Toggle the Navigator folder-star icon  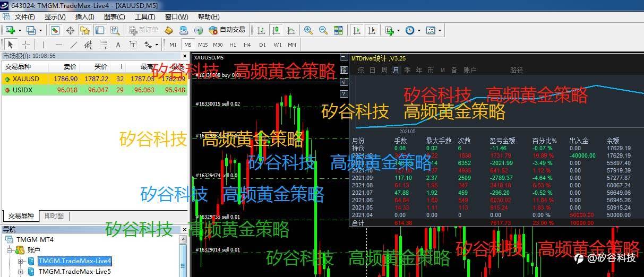tap(85, 30)
